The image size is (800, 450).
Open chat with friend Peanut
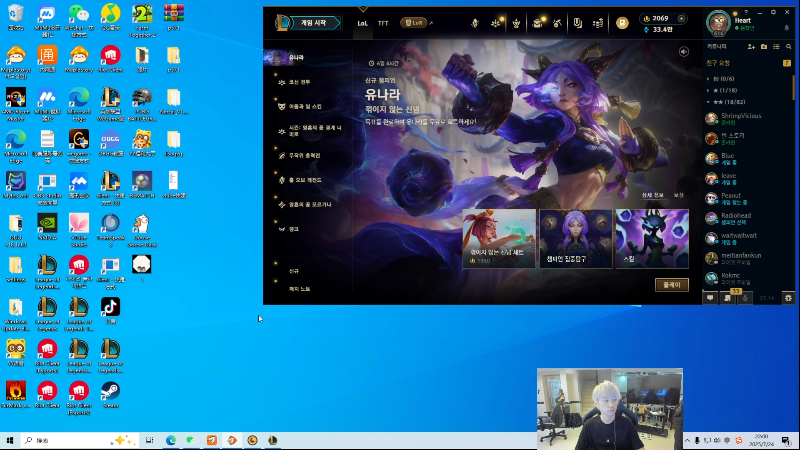click(x=748, y=198)
